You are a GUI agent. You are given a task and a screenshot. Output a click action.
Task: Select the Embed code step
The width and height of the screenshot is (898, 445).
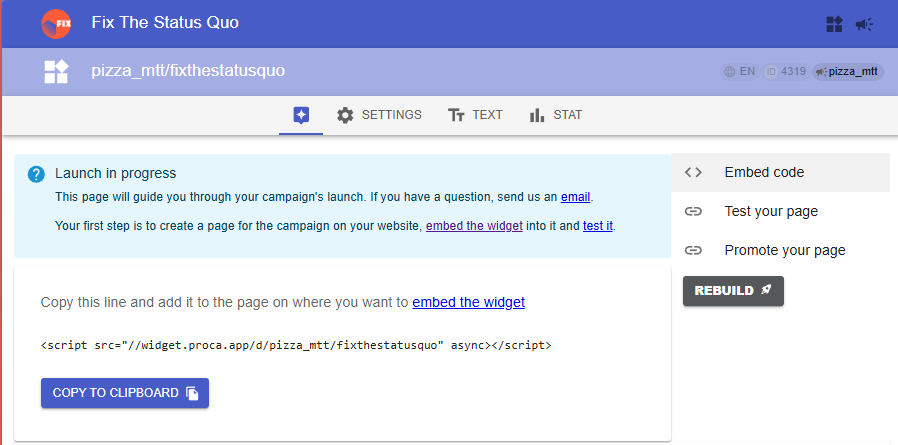[x=781, y=172]
